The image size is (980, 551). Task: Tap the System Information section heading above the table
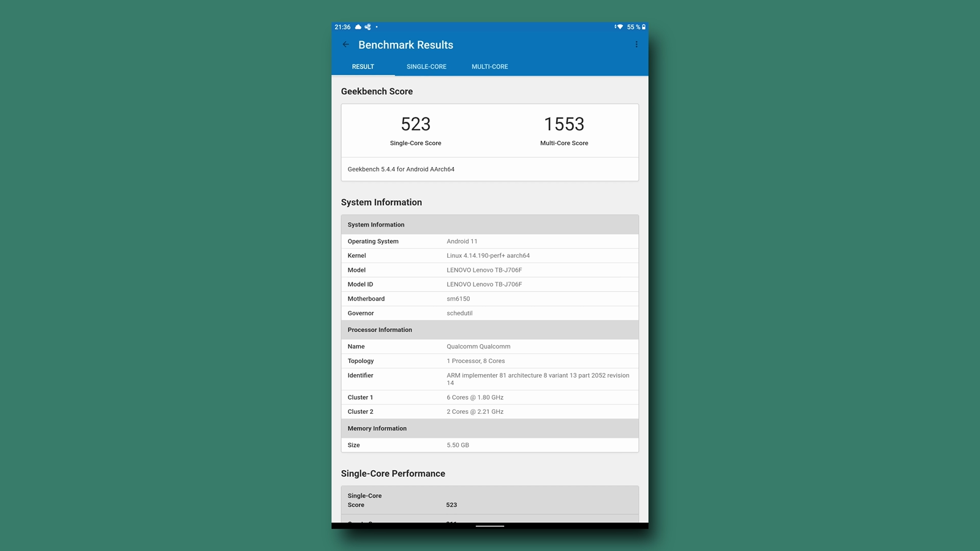382,203
